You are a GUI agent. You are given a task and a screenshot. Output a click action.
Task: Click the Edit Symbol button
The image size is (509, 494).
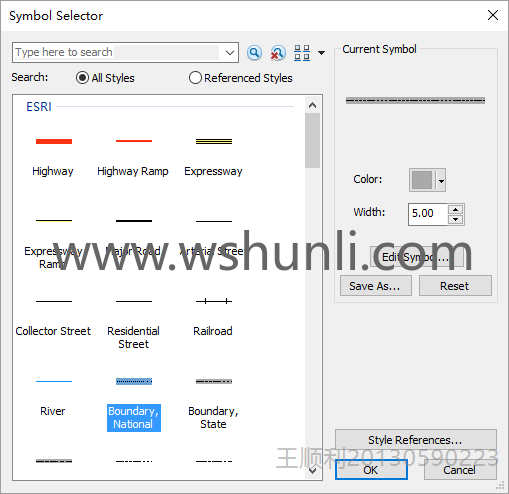(417, 256)
